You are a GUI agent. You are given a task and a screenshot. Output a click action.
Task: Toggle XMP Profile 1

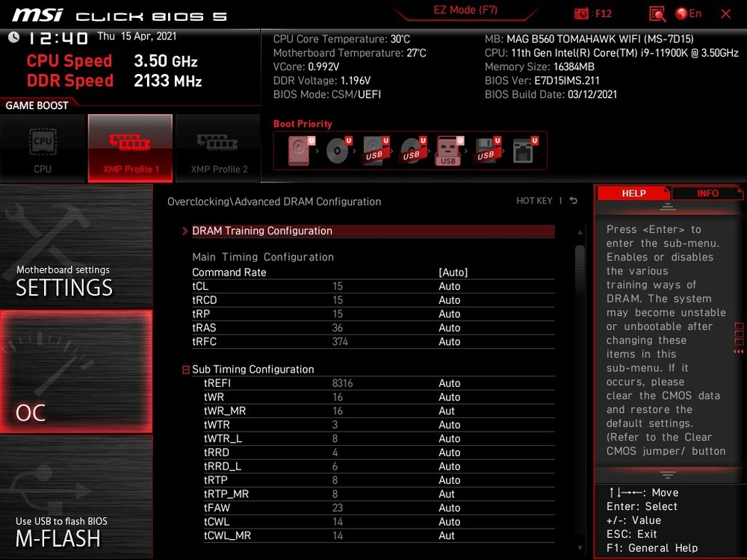(130, 148)
